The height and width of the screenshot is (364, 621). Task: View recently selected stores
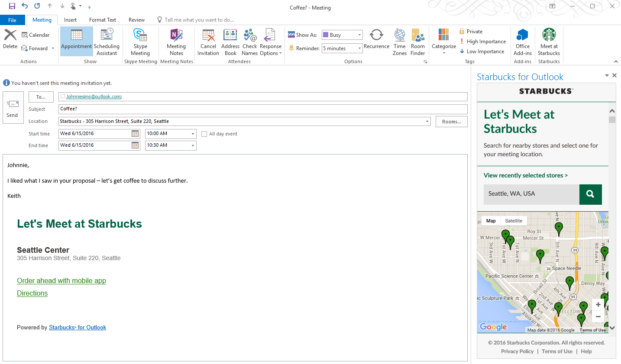click(526, 175)
